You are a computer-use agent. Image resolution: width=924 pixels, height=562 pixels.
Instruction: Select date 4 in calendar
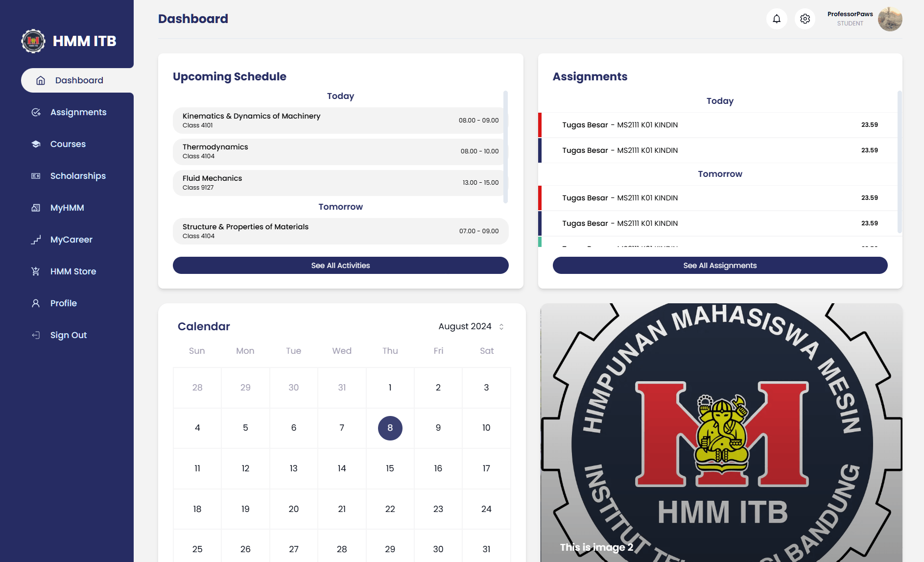pyautogui.click(x=197, y=428)
